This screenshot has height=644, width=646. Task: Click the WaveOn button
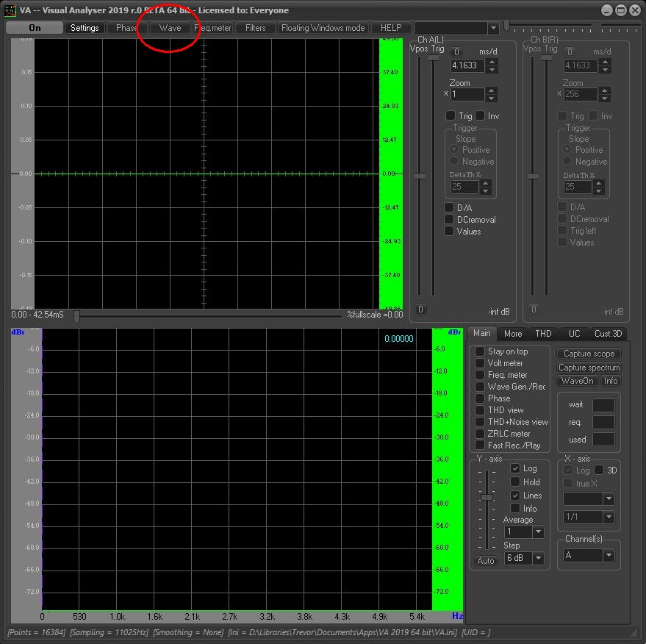tap(577, 381)
